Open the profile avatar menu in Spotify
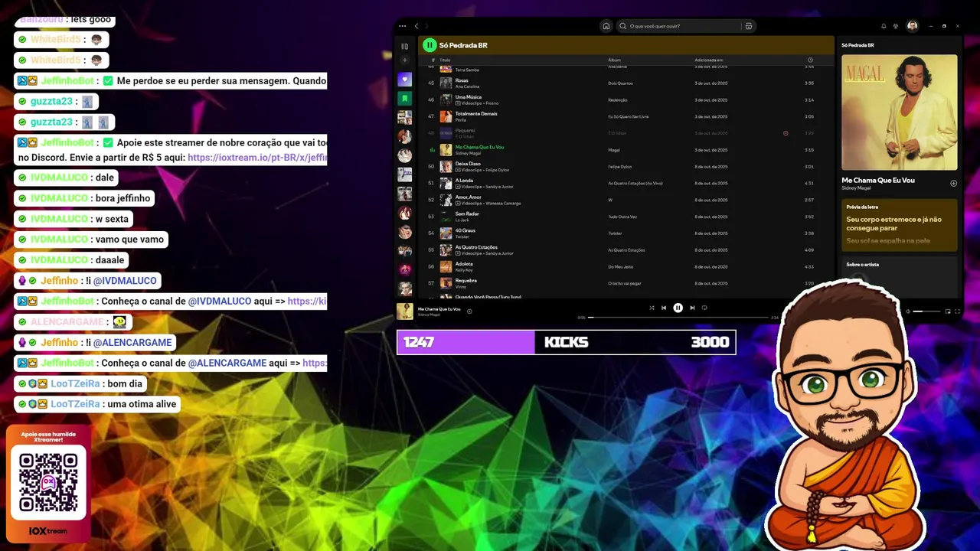The height and width of the screenshot is (551, 980). [913, 26]
